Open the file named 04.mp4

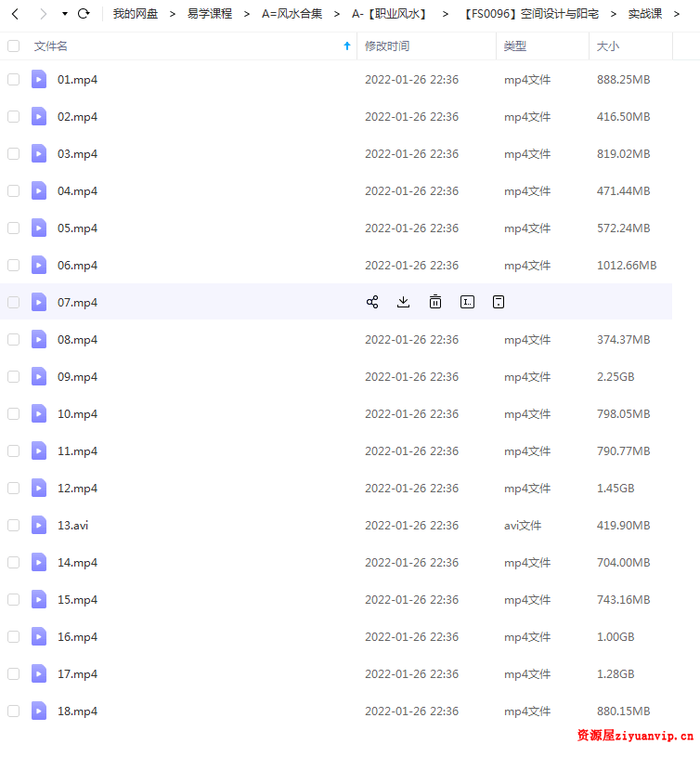tap(77, 191)
